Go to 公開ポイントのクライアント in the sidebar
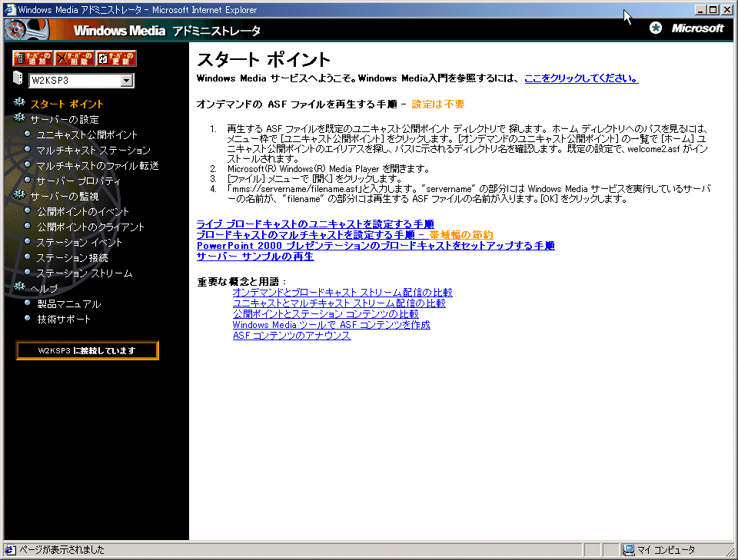 click(91, 227)
